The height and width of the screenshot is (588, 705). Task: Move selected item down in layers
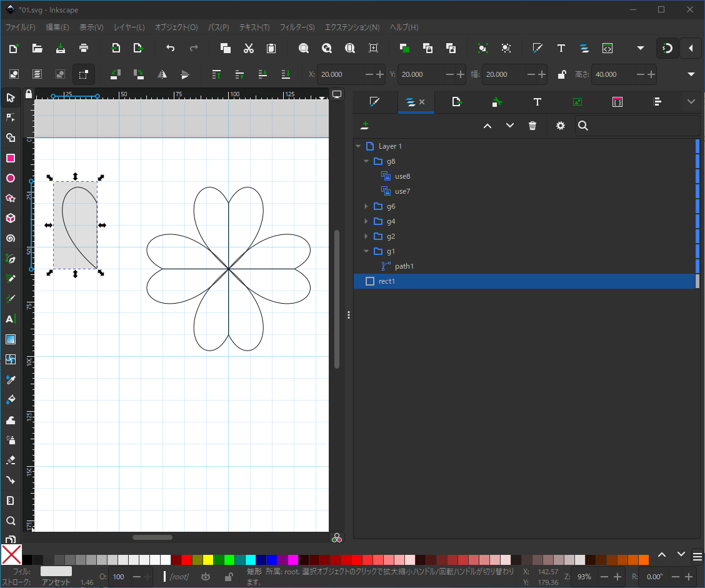pos(510,126)
